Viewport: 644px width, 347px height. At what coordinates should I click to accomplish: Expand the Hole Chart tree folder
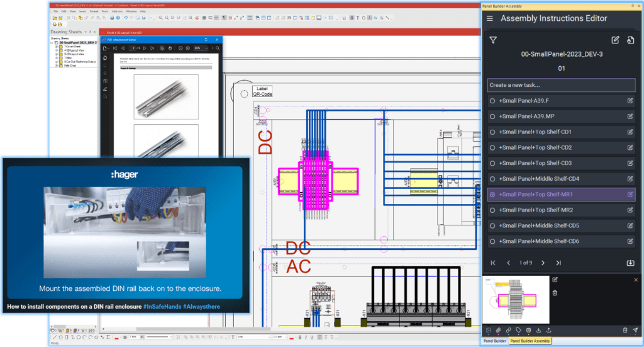pos(57,65)
